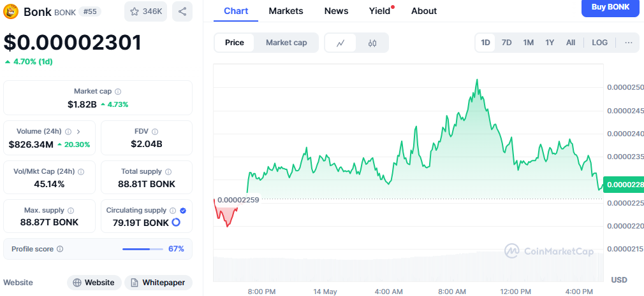
Task: Click the red dip segment of chart
Action: pyautogui.click(x=226, y=213)
